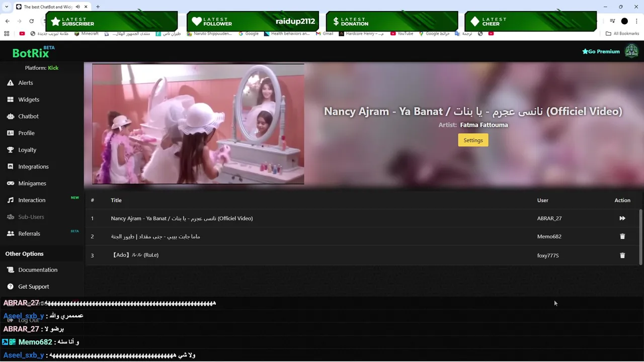Mute the tab via speaker icon
The image size is (644, 362).
(78, 7)
